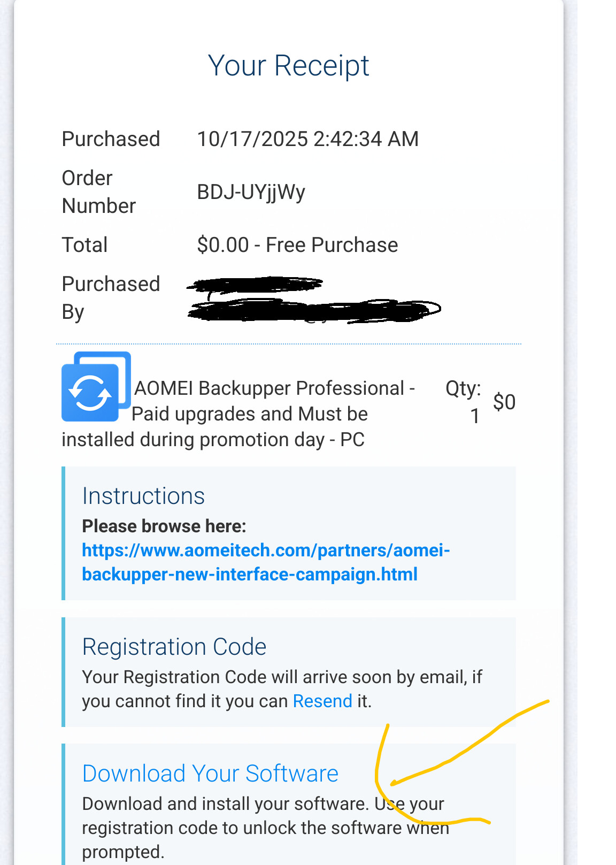The image size is (616, 865).
Task: Click the $0.00 - Free Purchase total
Action: click(297, 245)
